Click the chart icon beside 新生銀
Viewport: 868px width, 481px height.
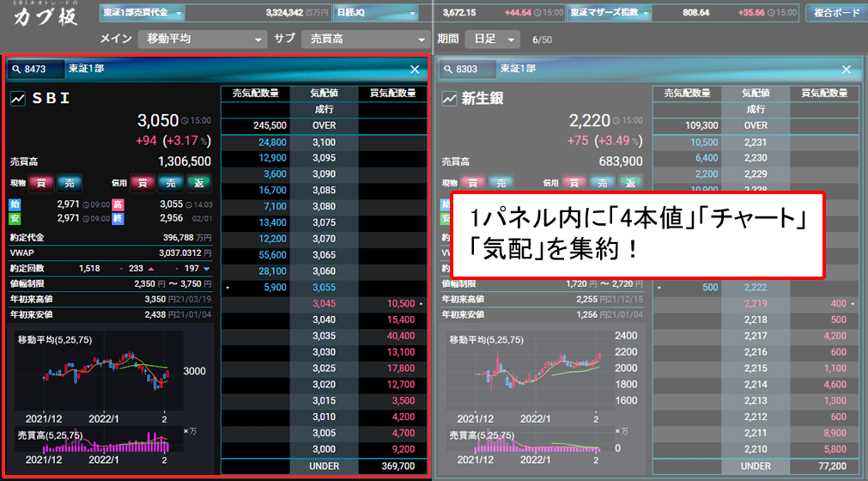[x=449, y=99]
